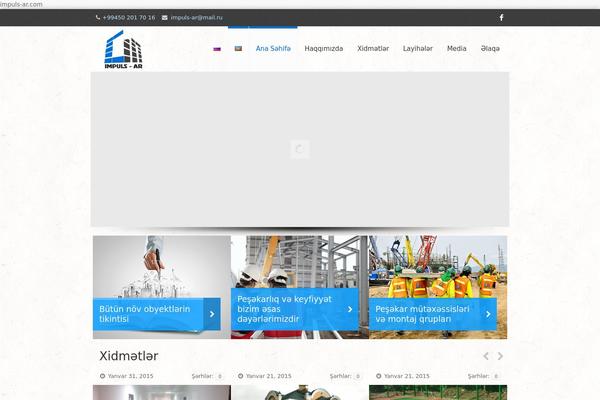Switch language using the Russian flag
Image resolution: width=600 pixels, height=400 pixels.
pos(217,49)
